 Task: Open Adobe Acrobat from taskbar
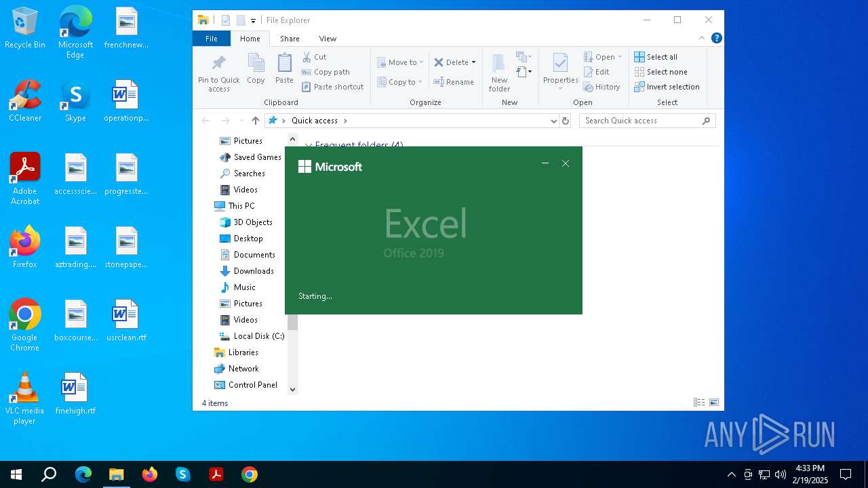[216, 474]
